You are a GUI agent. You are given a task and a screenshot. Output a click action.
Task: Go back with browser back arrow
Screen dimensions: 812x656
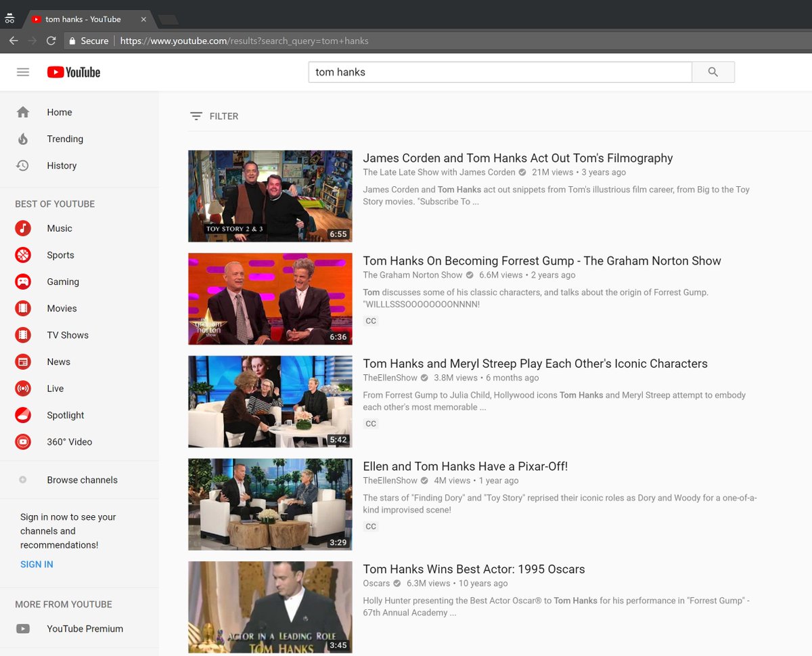[14, 41]
